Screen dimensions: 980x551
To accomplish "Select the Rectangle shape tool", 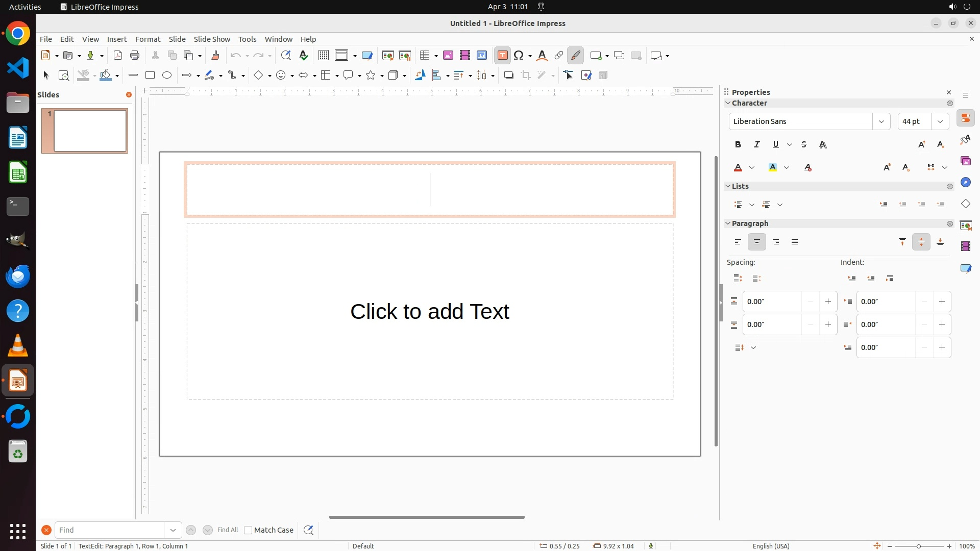I will pos(150,76).
